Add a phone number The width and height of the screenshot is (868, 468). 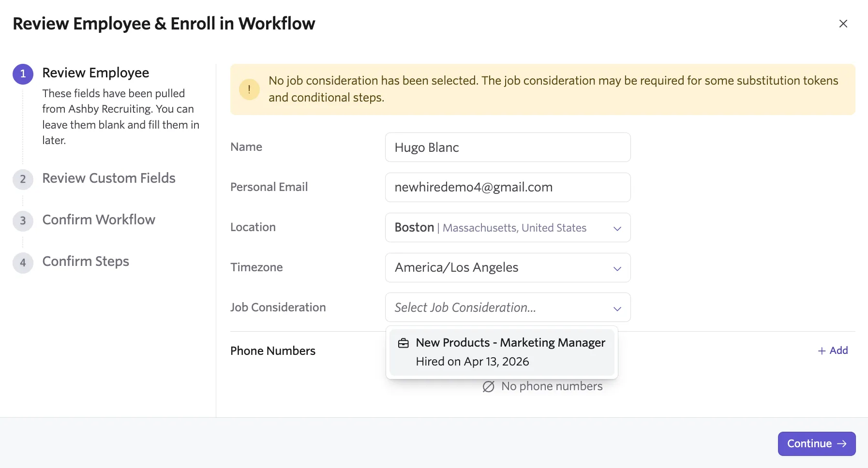coord(833,351)
